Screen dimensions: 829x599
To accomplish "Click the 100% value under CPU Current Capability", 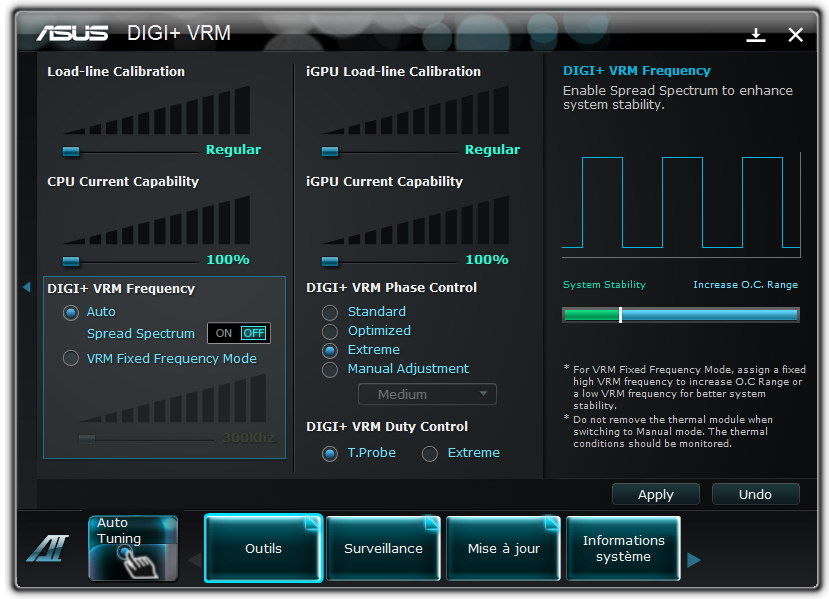I will tap(228, 260).
